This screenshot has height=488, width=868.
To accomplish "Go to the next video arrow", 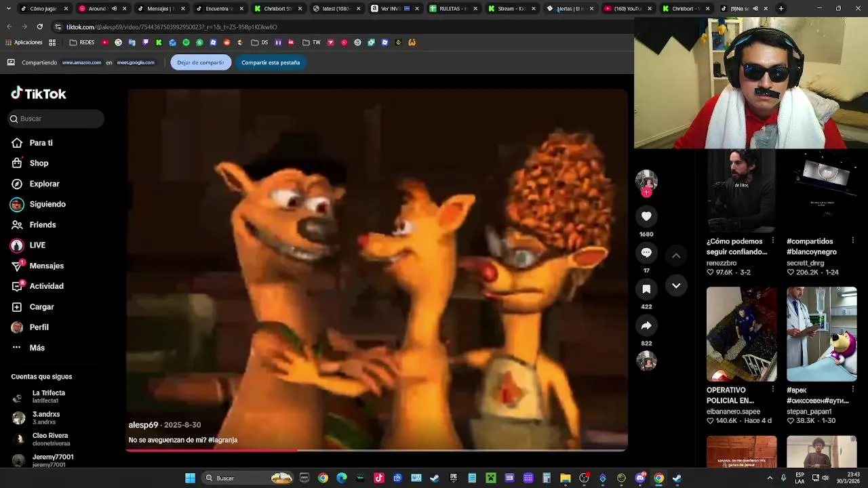I will pos(676,286).
